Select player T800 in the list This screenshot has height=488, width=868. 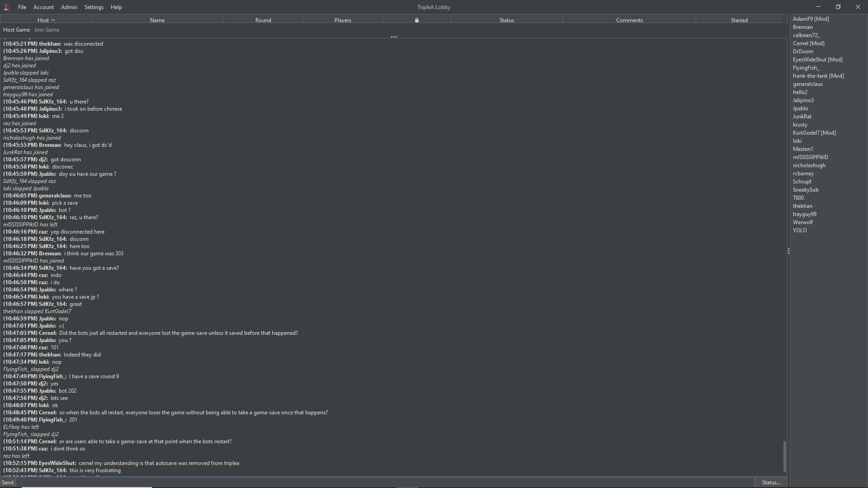click(798, 198)
